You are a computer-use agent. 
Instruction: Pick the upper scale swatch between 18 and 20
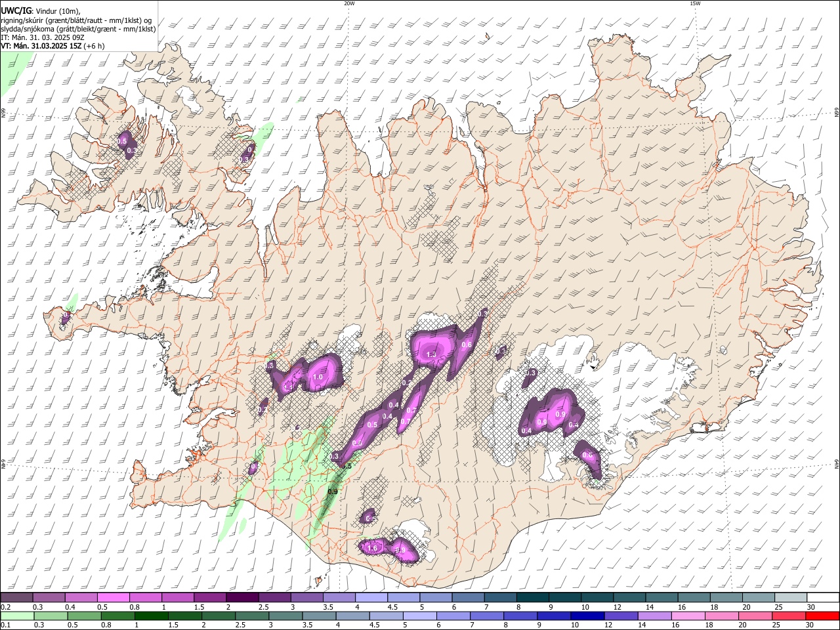(x=726, y=597)
